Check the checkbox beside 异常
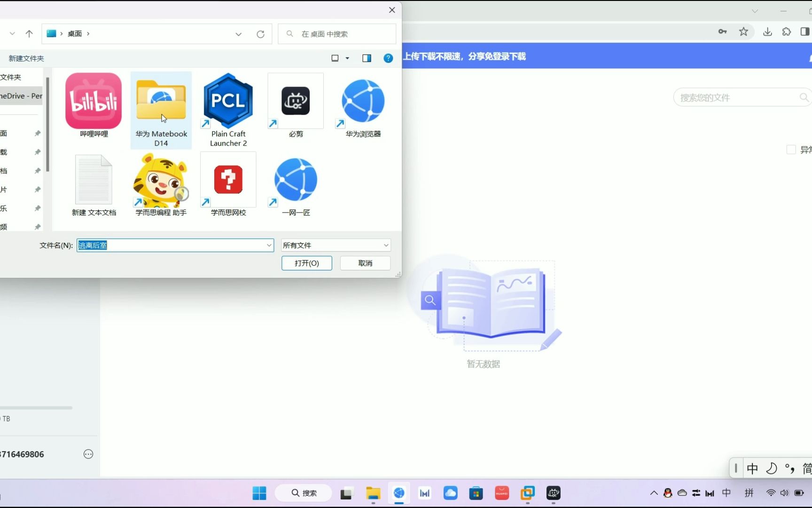This screenshot has width=812, height=508. [791, 150]
